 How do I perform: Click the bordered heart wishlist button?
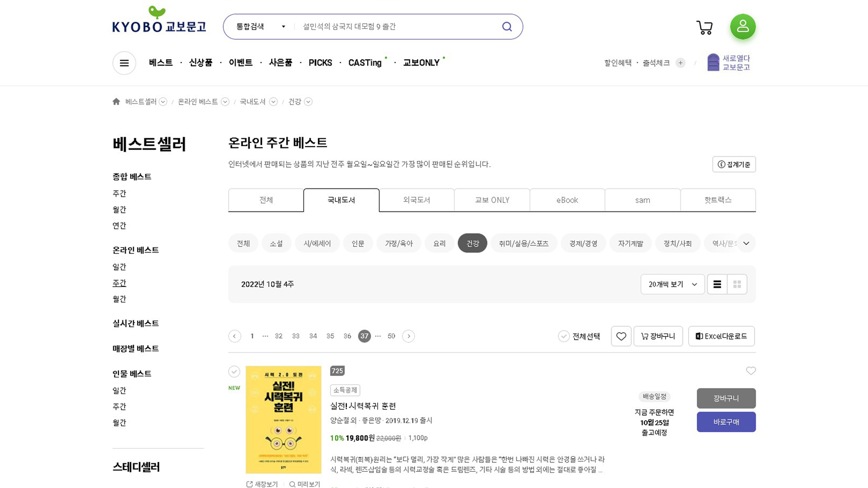coord(621,336)
